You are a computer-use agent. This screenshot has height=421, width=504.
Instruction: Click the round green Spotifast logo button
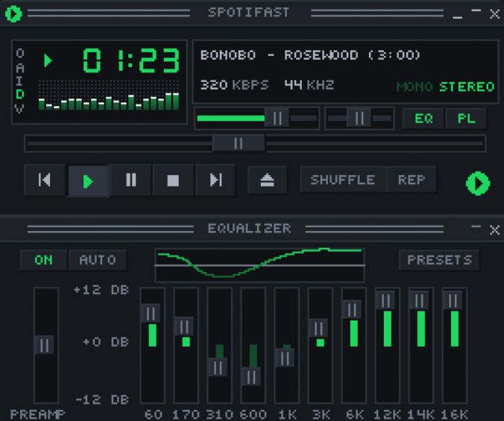(478, 183)
